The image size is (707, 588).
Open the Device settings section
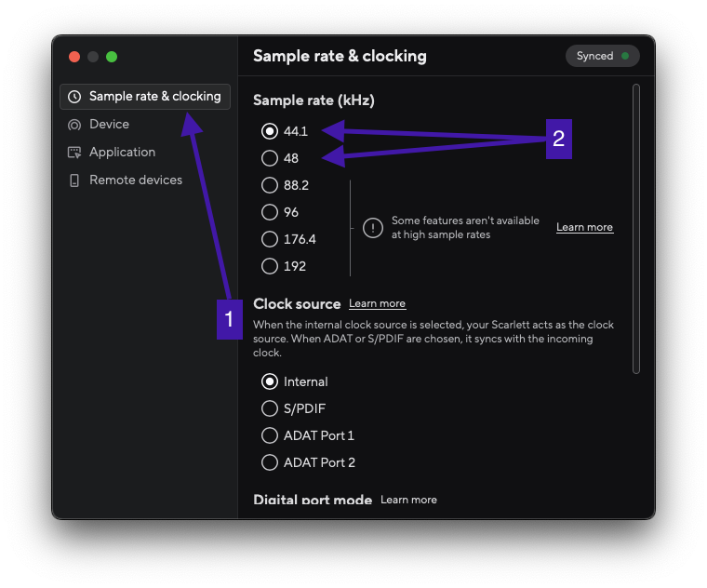pyautogui.click(x=109, y=125)
